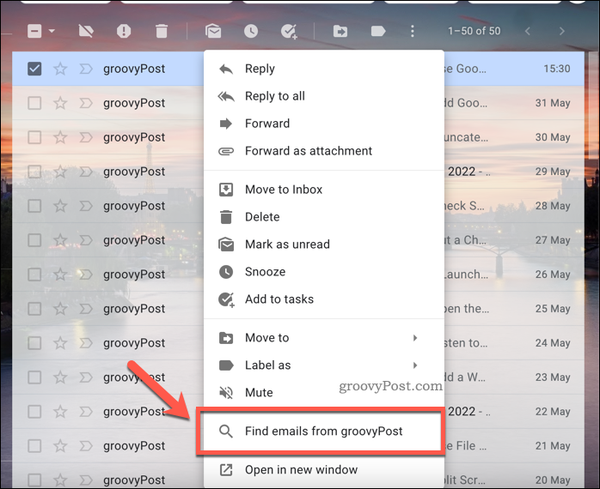Go to the newer page arrow
This screenshot has width=600, height=489.
click(528, 31)
